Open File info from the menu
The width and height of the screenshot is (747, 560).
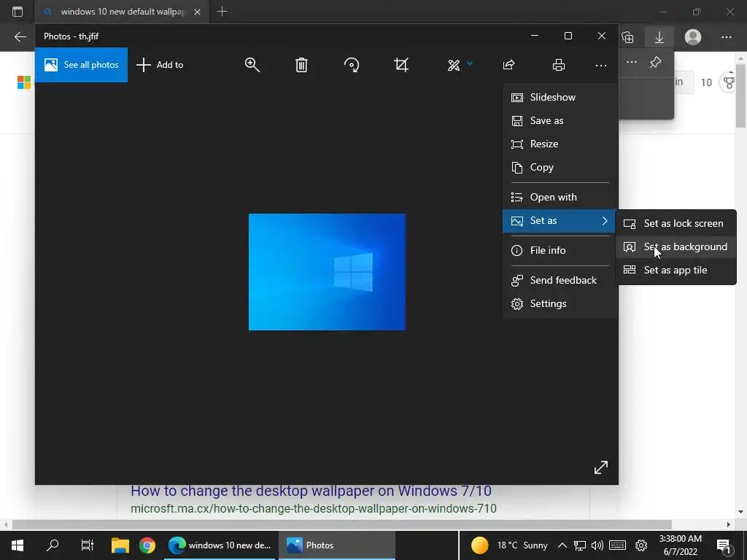560,250
